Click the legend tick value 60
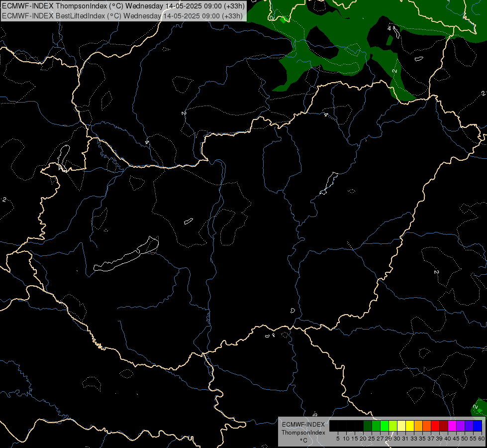The image size is (487, 448). [482, 439]
